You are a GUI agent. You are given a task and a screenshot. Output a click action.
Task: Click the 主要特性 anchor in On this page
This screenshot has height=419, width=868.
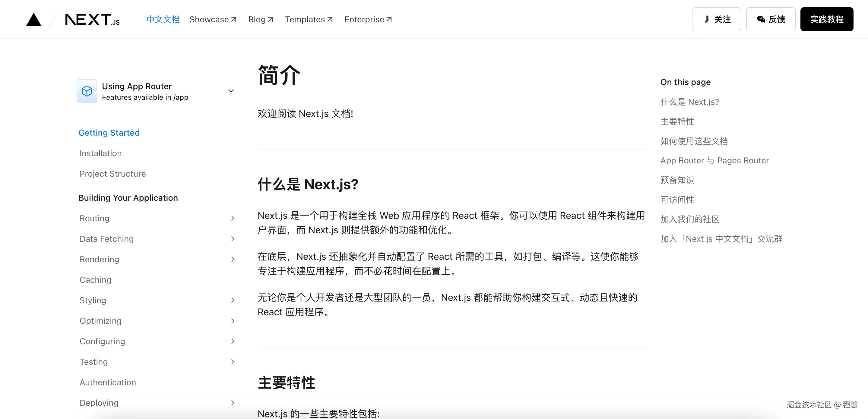[x=677, y=121]
